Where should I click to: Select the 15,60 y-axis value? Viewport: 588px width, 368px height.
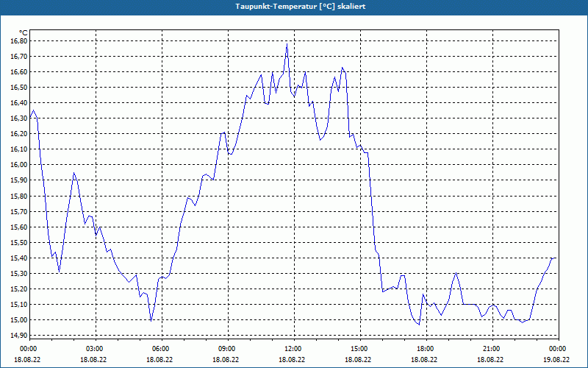pos(20,227)
